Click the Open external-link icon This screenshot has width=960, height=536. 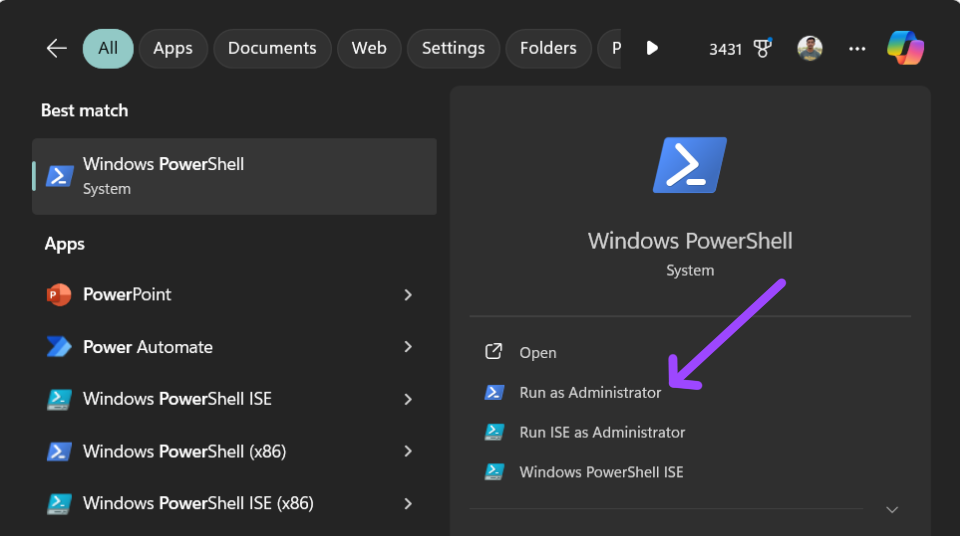[x=493, y=352]
